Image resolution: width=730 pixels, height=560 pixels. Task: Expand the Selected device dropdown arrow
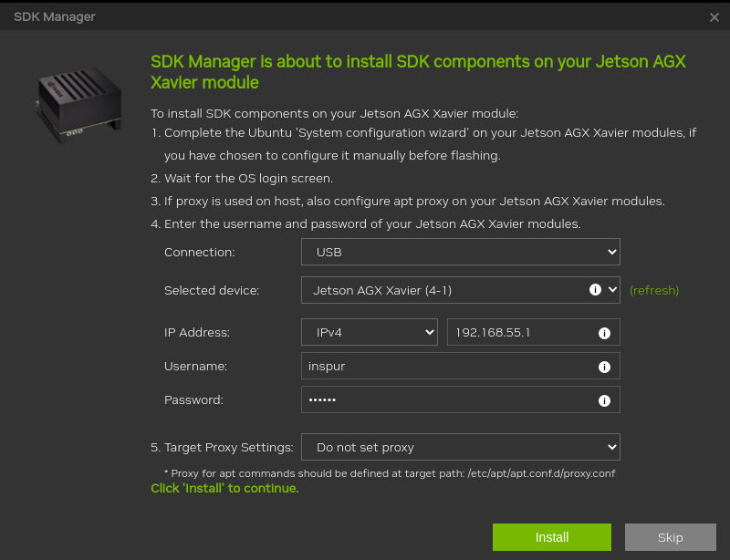coord(612,289)
